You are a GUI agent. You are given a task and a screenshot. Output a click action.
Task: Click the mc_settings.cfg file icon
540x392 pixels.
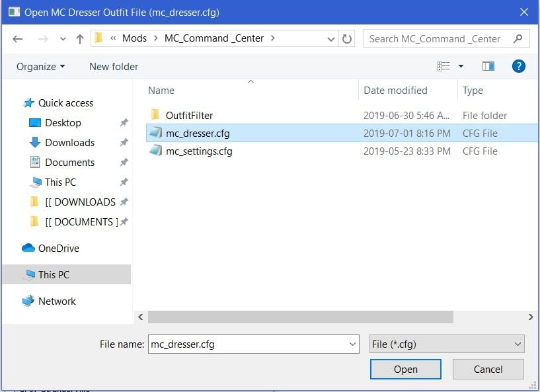[156, 151]
